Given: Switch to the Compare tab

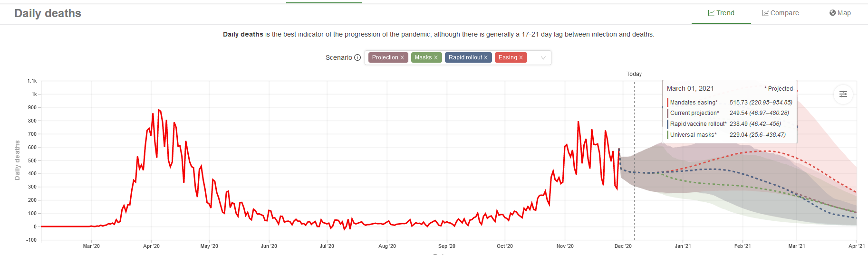Looking at the screenshot, I should pos(781,13).
